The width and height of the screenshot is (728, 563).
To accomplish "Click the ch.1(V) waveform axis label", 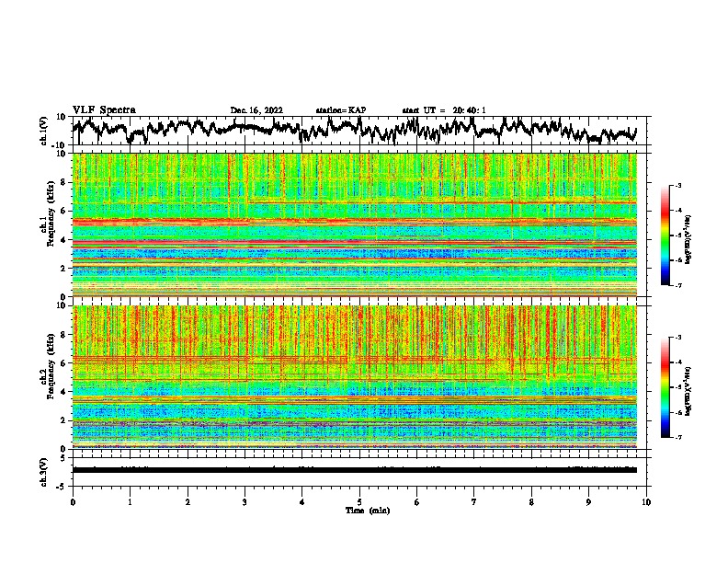I will [44, 131].
